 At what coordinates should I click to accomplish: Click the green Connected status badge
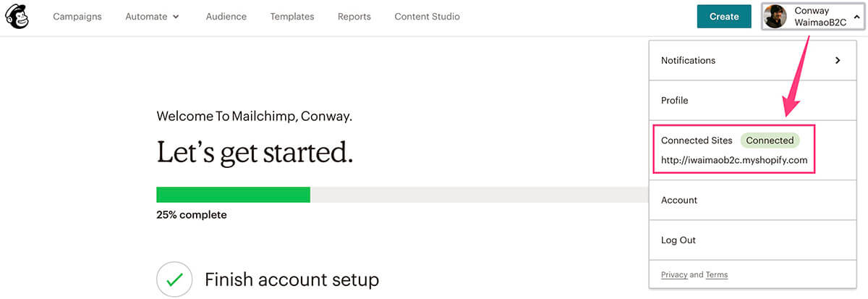[x=770, y=140]
